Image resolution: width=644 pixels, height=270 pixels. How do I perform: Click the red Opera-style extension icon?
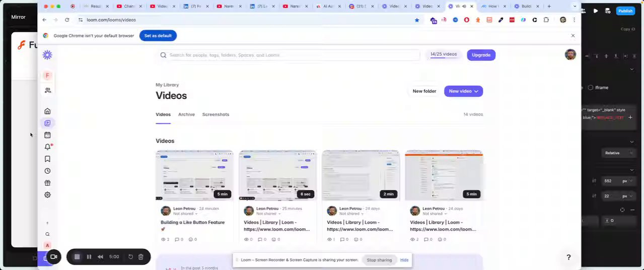(x=467, y=20)
